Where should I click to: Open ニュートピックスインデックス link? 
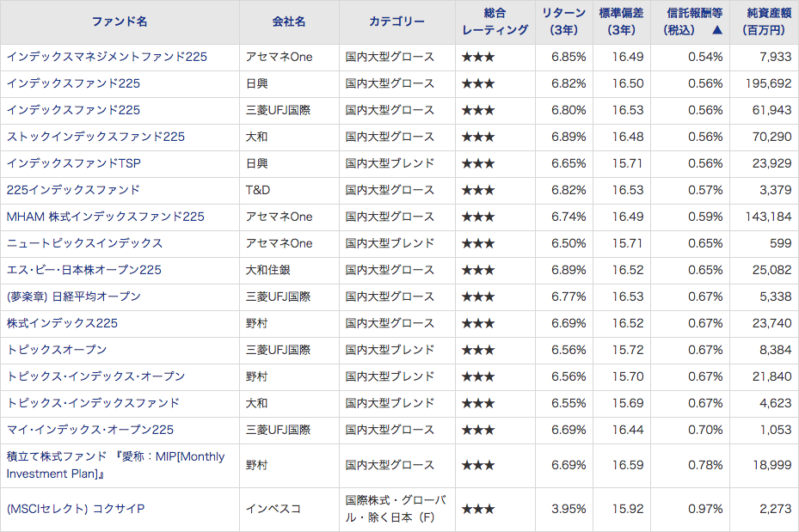coord(84,243)
